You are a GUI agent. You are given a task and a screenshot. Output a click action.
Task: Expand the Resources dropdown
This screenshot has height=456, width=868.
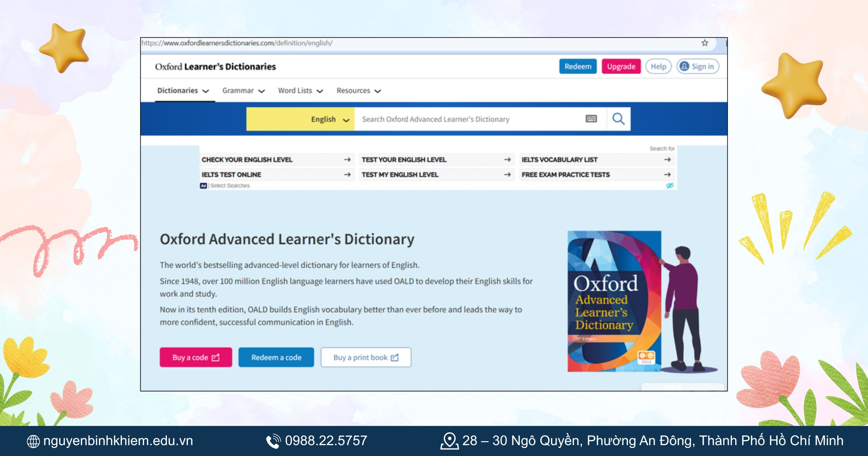point(378,91)
